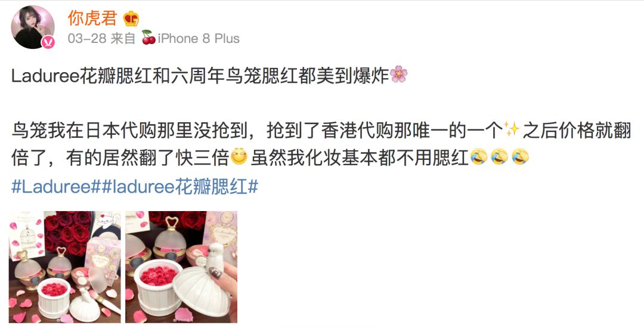Click the pink cherry blossom emoji
Viewport: 644px width, 328px height.
click(398, 75)
